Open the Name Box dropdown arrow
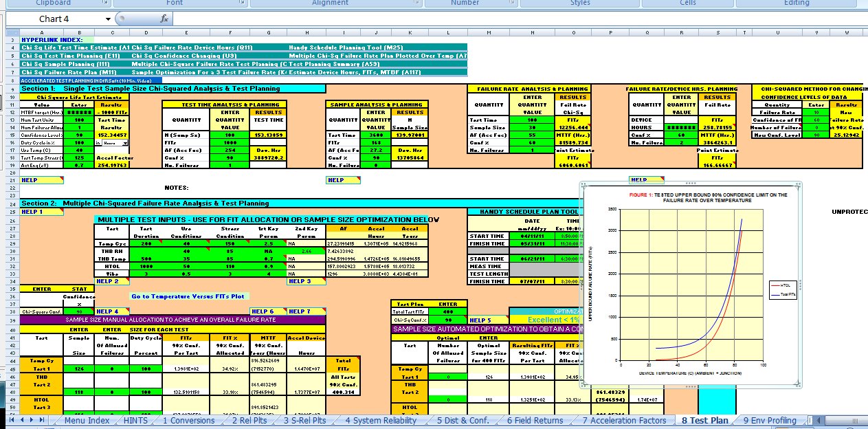The width and height of the screenshot is (868, 429). pos(109,19)
